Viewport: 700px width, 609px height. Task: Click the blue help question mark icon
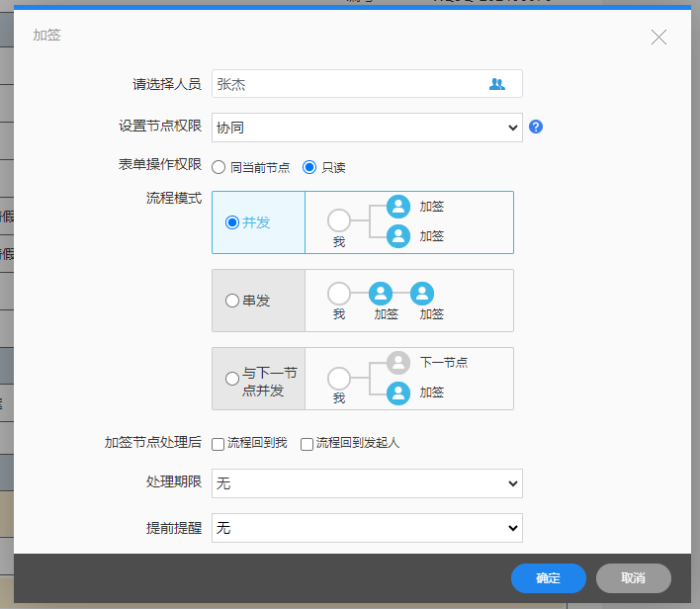point(537,127)
